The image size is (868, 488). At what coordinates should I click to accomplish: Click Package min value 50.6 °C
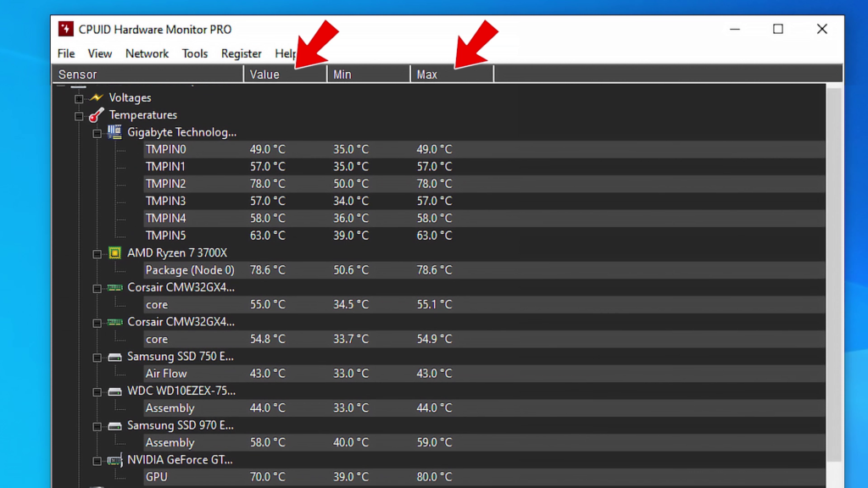[x=351, y=270]
